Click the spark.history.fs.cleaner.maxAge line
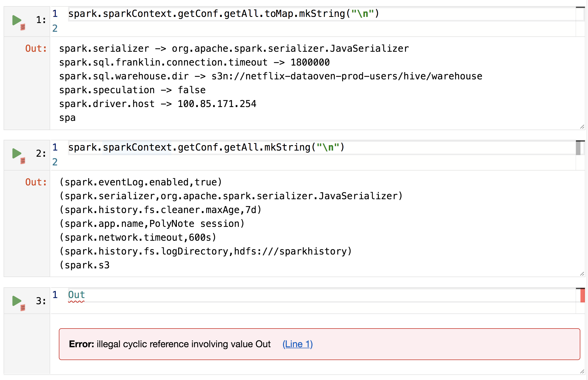 click(x=160, y=210)
